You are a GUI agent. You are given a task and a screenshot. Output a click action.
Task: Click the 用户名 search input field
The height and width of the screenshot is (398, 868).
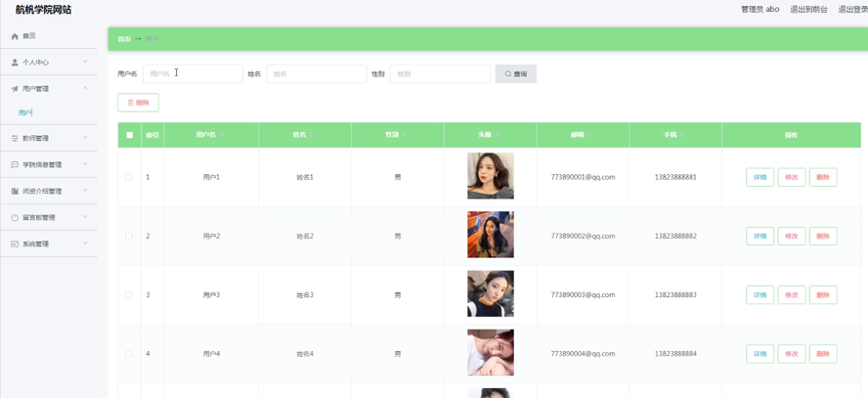pyautogui.click(x=193, y=73)
